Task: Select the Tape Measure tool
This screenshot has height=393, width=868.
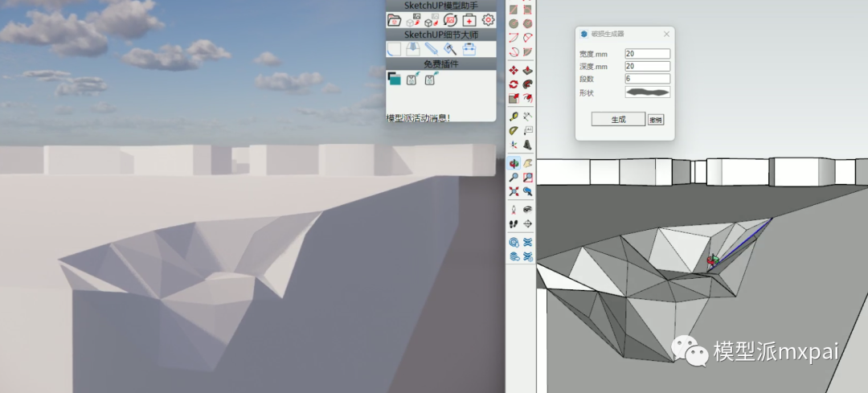Action: click(x=513, y=117)
